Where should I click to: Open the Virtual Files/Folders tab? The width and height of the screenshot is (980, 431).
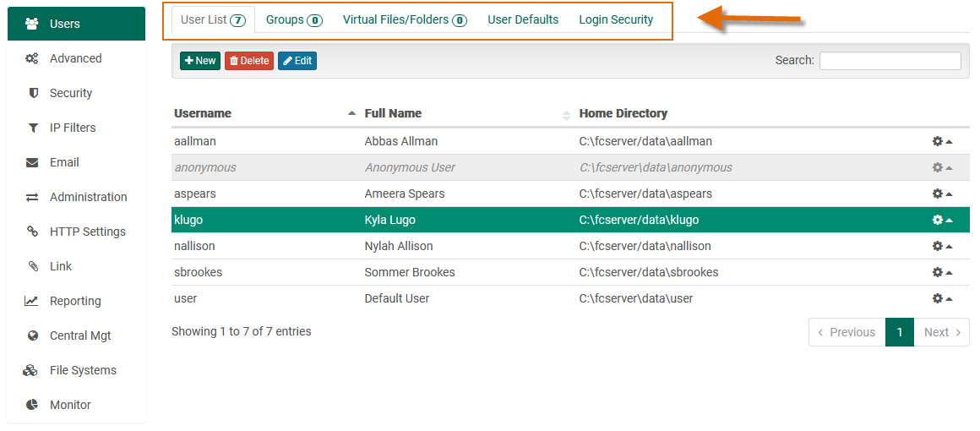[x=405, y=19]
